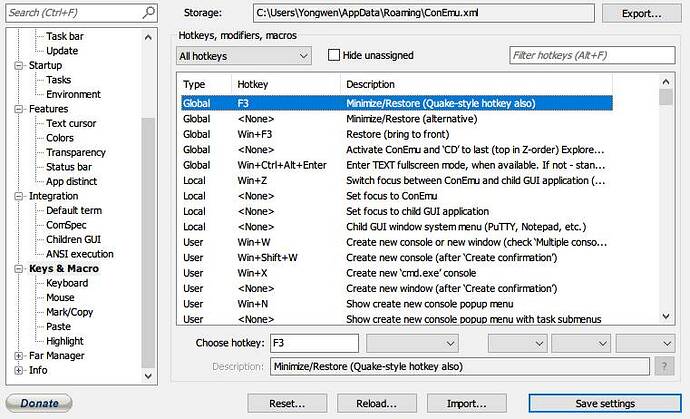The width and height of the screenshot is (690, 419).
Task: Click the help question mark button
Action: (663, 367)
